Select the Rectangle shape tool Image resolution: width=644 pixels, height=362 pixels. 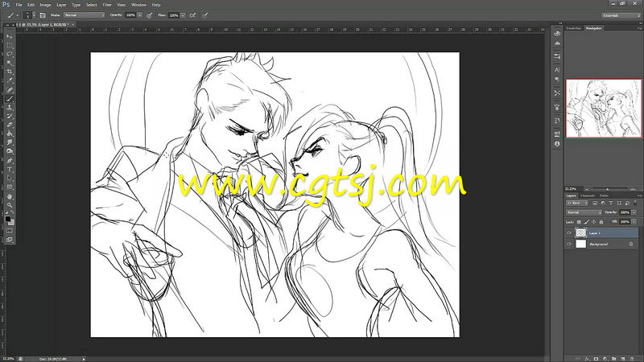10,187
